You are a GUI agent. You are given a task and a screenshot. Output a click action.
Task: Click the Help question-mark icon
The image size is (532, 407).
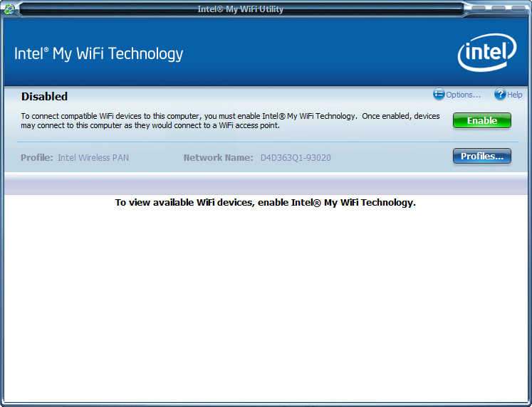tap(500, 94)
